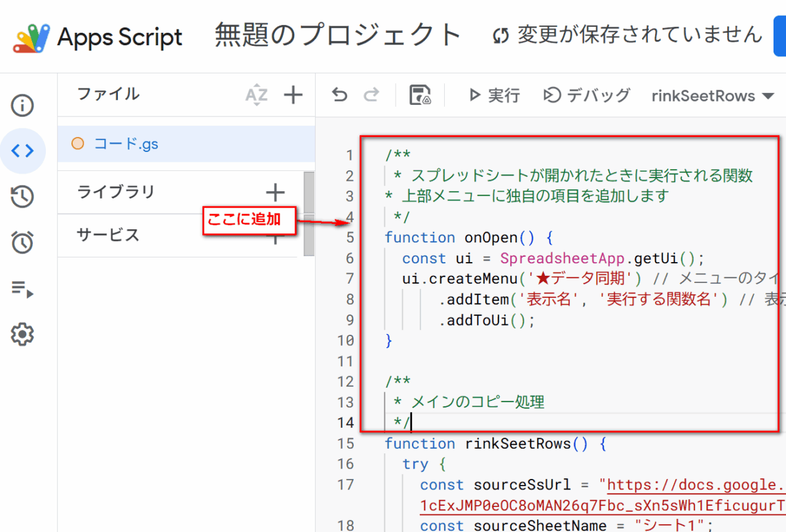
Task: Open Project Settings gear icon
Action: (23, 335)
